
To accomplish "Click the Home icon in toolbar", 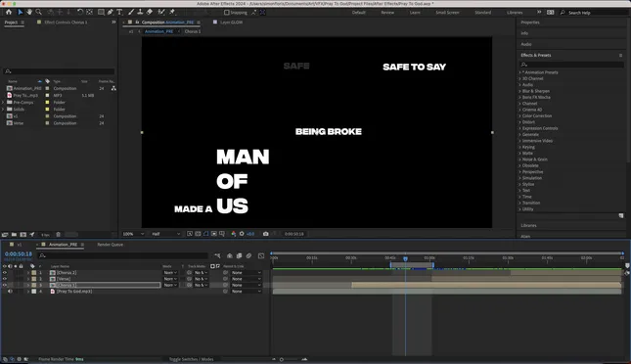I will (x=9, y=12).
